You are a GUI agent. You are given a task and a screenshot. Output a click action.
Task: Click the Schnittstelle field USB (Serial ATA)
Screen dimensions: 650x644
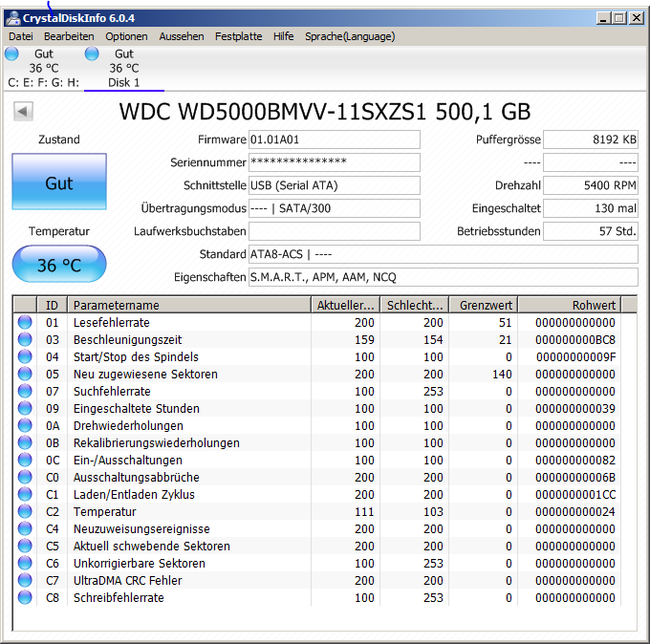[x=335, y=185]
